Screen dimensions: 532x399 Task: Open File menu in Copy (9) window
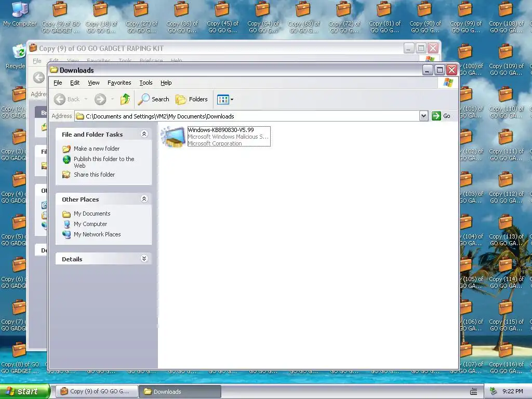[x=37, y=61]
